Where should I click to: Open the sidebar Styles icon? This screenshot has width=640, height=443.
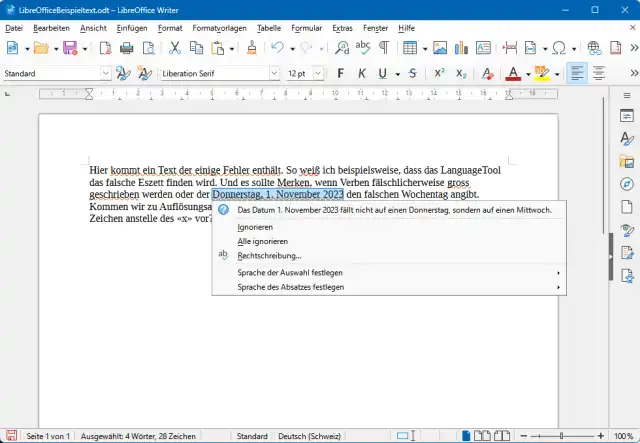click(627, 138)
